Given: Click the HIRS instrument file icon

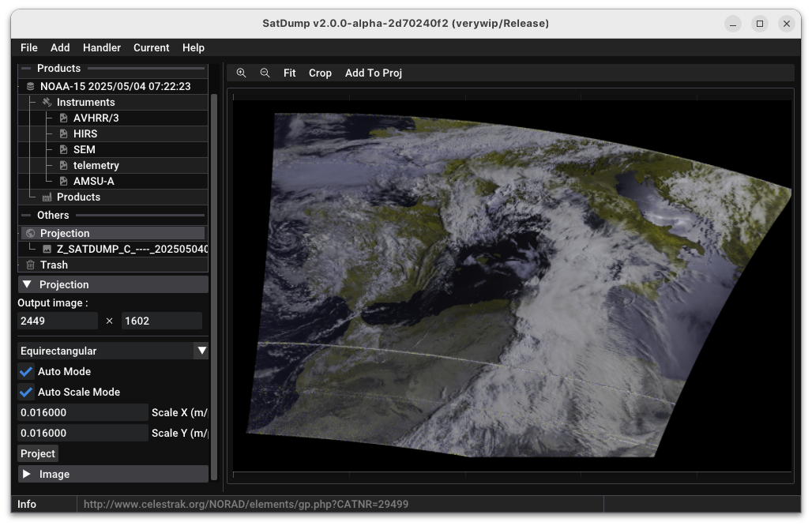Looking at the screenshot, I should pyautogui.click(x=64, y=134).
